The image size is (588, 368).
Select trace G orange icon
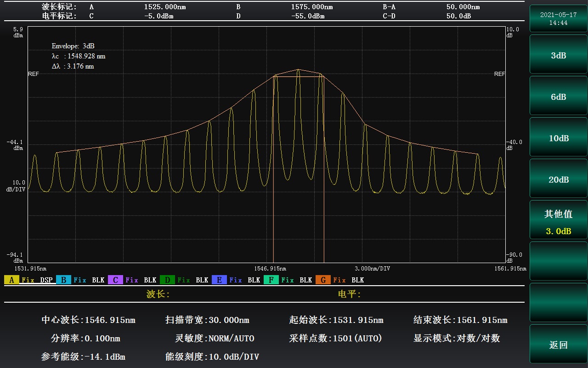pos(323,280)
